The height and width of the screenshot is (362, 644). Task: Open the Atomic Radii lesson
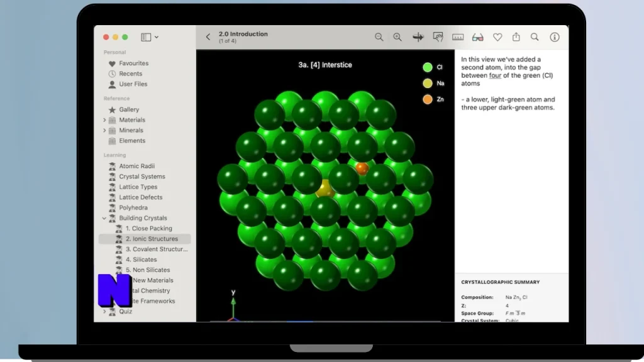(136, 166)
